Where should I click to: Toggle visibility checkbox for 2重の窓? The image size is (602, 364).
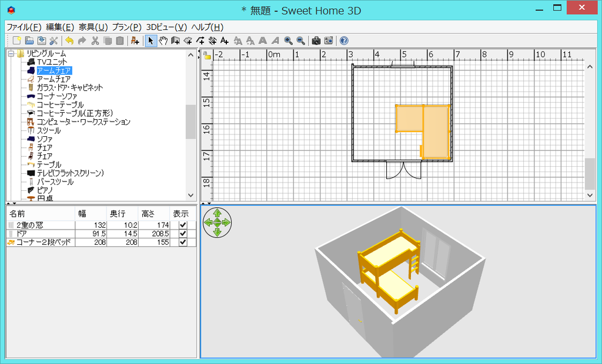[183, 225]
